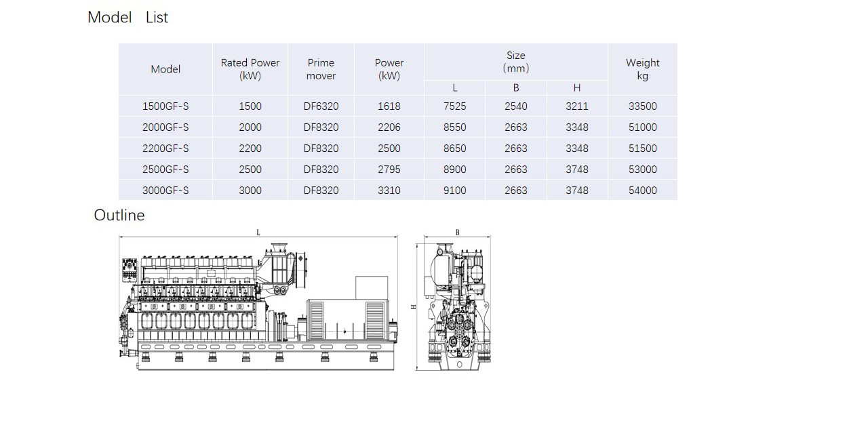Click the B dimension label on drawing

pos(457,232)
